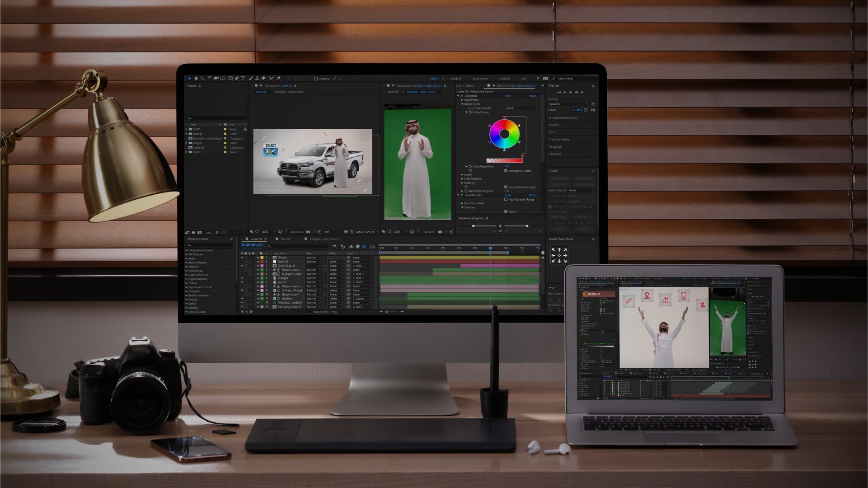The height and width of the screenshot is (488, 868).
Task: Click Reset on the Colorama effect
Action: coord(508,96)
